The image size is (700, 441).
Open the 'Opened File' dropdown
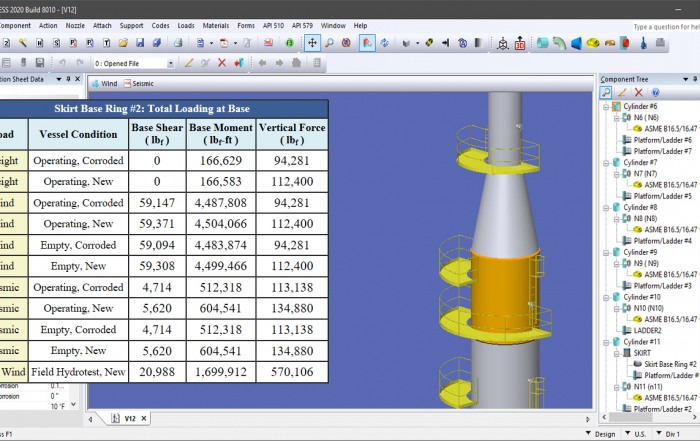click(x=171, y=63)
